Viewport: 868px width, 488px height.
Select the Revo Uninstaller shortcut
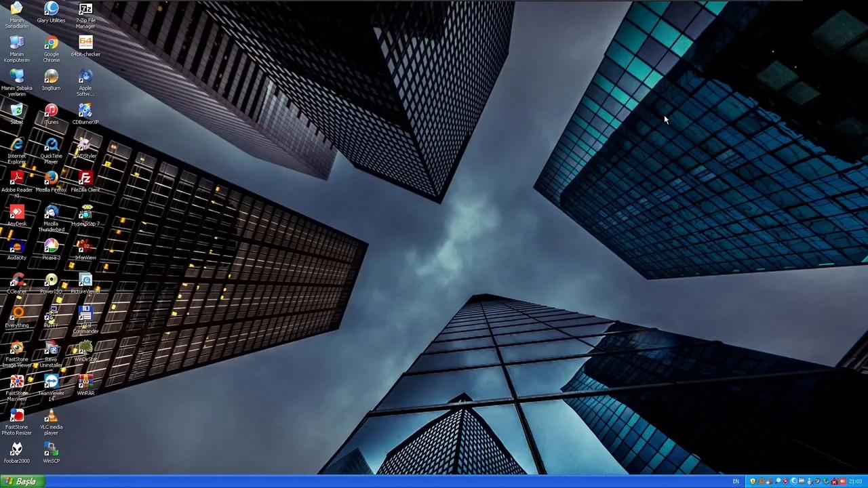[51, 349]
